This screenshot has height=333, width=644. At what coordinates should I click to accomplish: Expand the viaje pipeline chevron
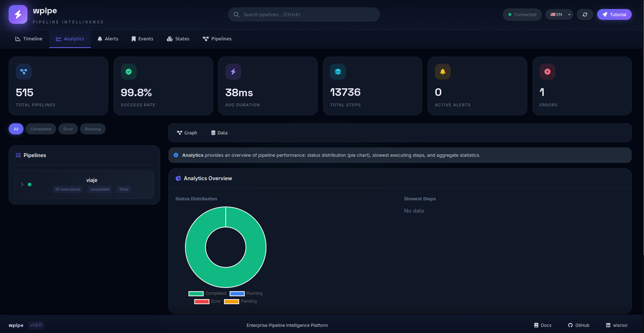[22, 185]
